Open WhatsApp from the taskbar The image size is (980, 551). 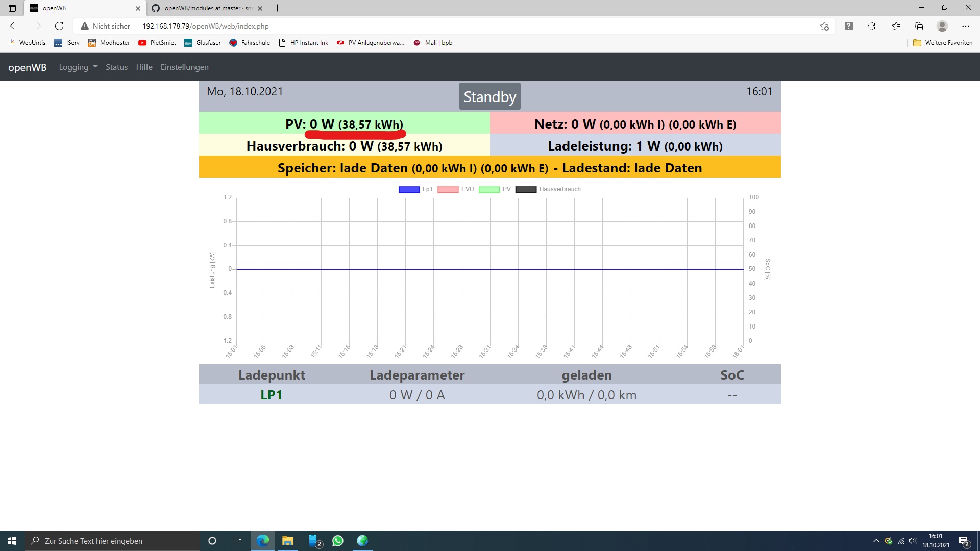(338, 541)
